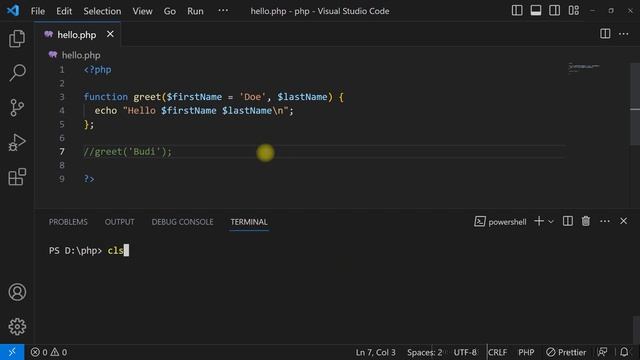Screen dimensions: 640x360
Task: Click hello.php in the breadcrumb
Action: click(x=81, y=55)
